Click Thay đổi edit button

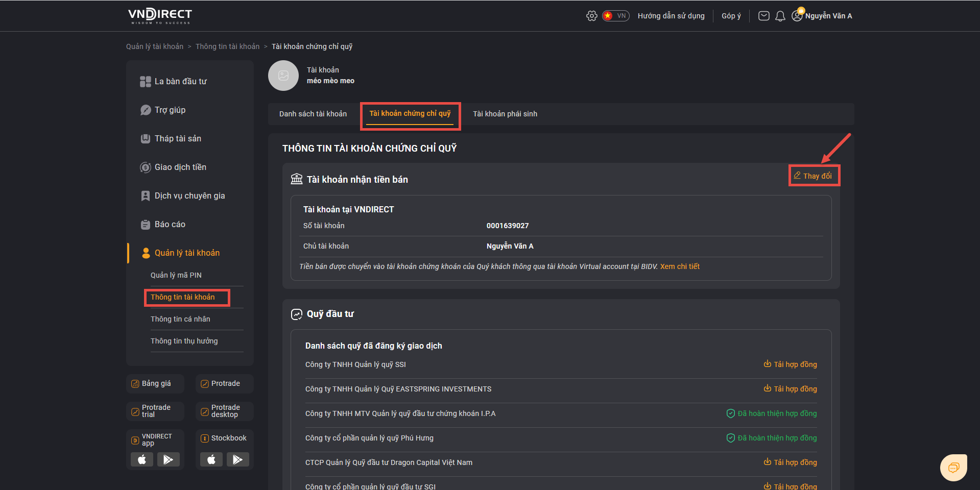(812, 176)
